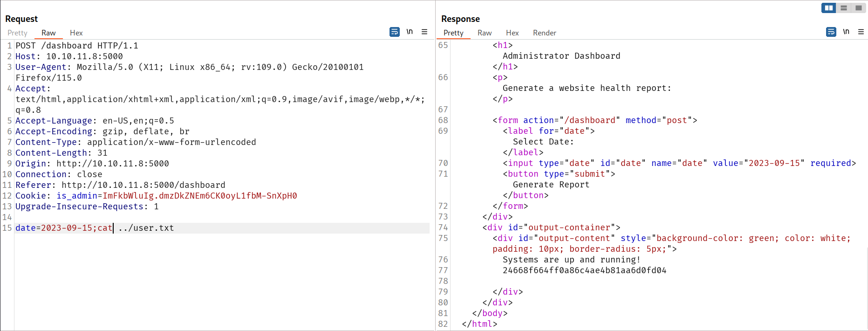Click the request body date payload

point(95,228)
